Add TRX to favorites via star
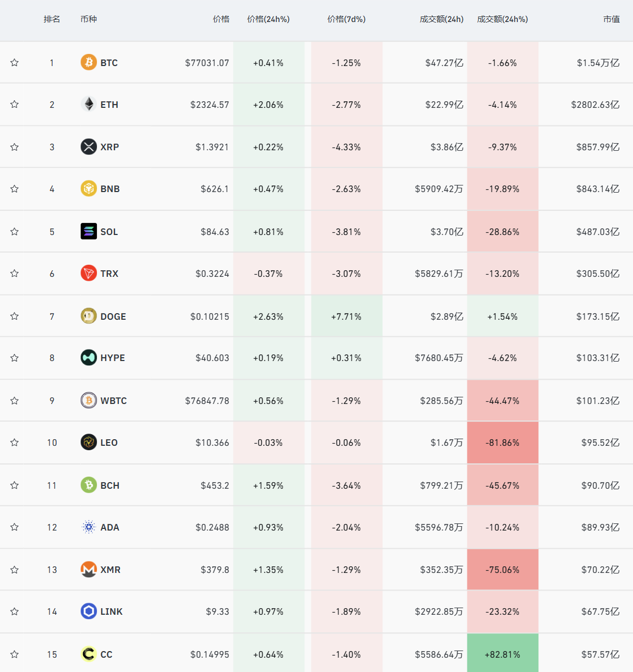This screenshot has height=672, width=633. coord(15,274)
